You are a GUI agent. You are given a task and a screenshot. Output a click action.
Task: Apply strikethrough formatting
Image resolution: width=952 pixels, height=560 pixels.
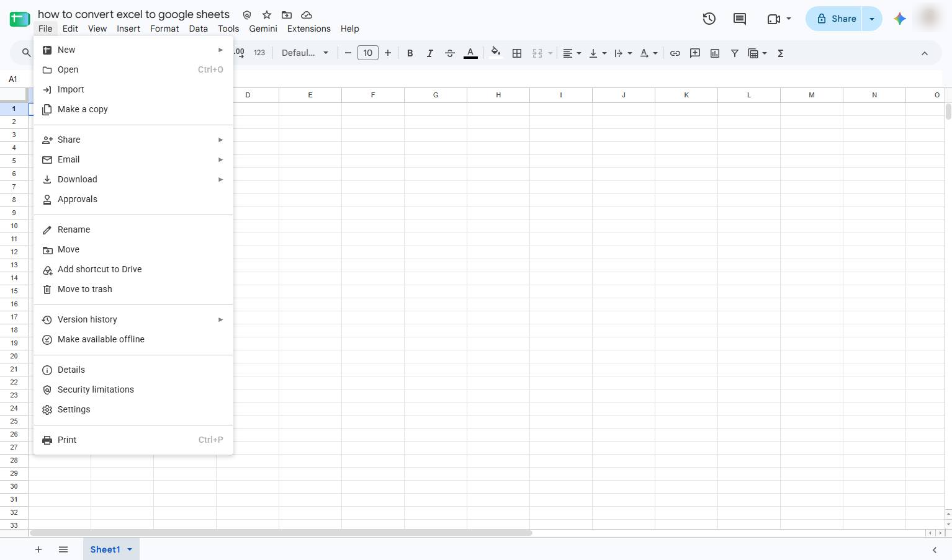[450, 53]
